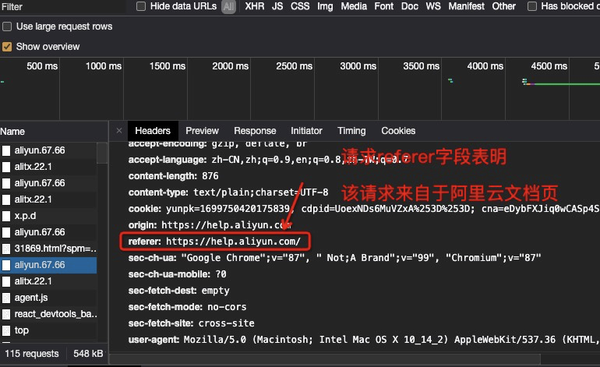Filter requests by Img
The width and height of the screenshot is (600, 367).
[325, 7]
